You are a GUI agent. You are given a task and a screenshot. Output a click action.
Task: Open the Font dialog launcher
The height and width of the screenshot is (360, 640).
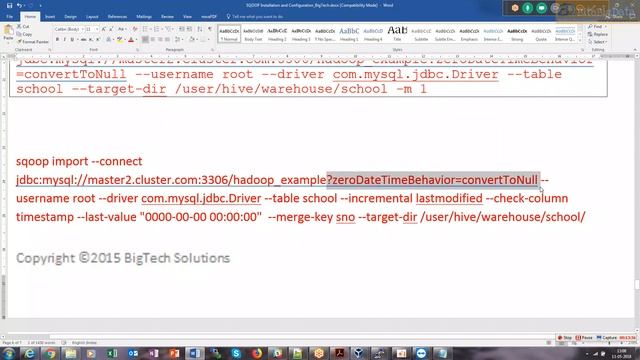coord(138,50)
